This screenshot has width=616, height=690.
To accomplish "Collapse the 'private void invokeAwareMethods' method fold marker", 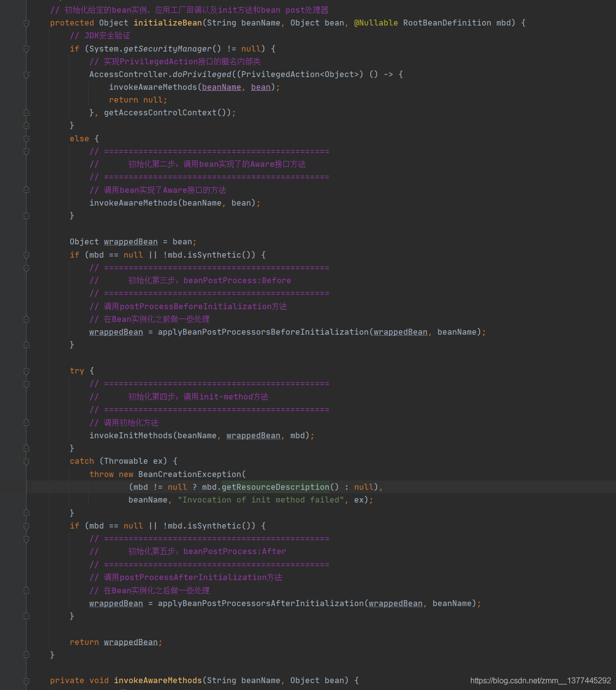I will click(26, 681).
